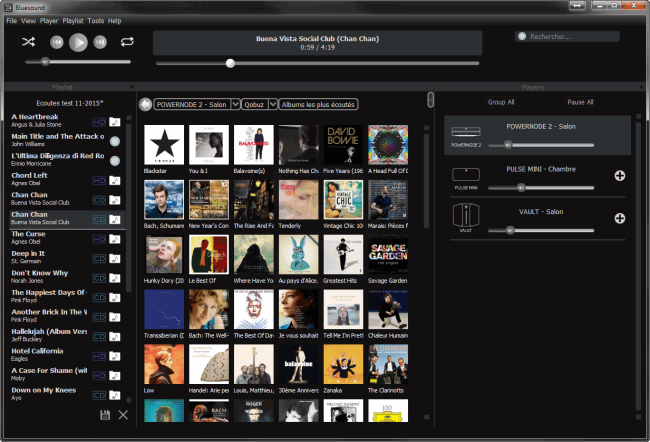Select the VAULT player icon
Viewport: 650px width, 442px height.
coord(466,217)
